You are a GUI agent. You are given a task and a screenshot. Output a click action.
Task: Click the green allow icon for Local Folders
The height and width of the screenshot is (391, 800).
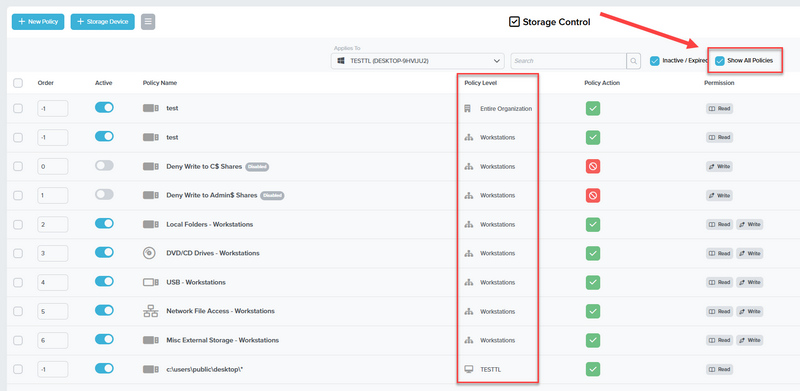(592, 224)
